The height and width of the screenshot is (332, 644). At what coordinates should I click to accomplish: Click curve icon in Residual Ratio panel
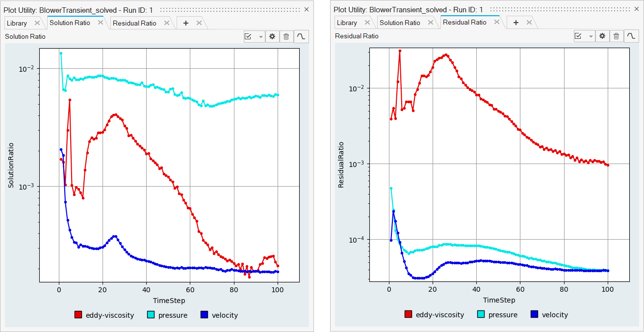(631, 36)
